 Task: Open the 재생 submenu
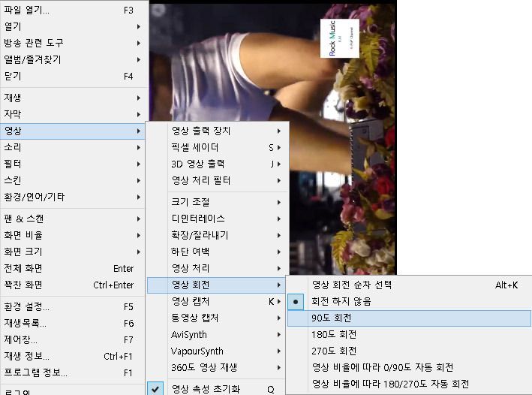tap(73, 98)
